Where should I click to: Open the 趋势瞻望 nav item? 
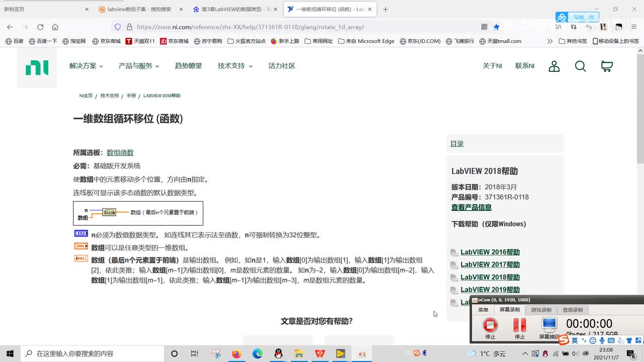tap(188, 66)
